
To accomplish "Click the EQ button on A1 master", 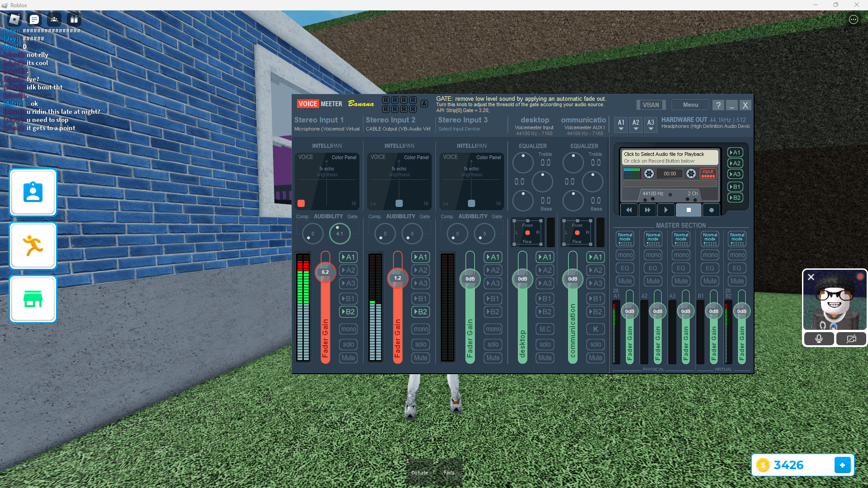I will (625, 268).
